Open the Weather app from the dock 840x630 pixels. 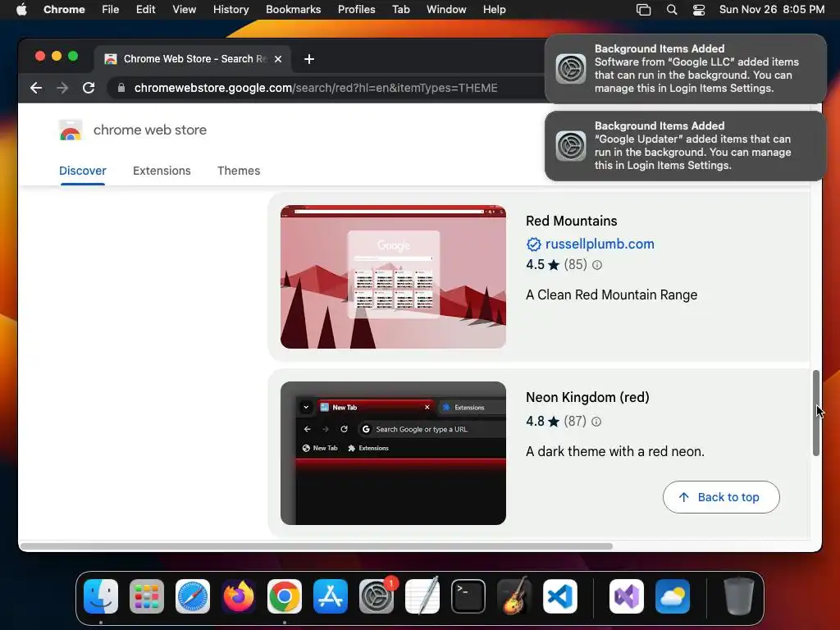[673, 596]
